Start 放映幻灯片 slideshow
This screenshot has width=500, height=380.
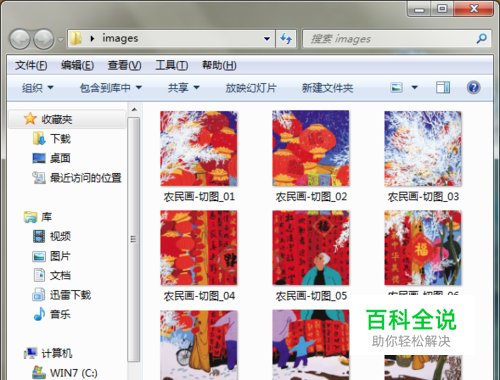pyautogui.click(x=251, y=88)
